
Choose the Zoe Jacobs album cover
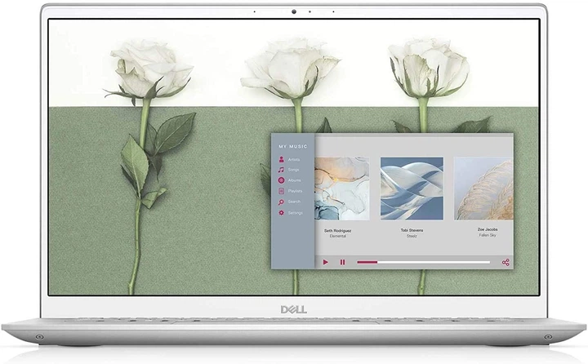point(483,189)
